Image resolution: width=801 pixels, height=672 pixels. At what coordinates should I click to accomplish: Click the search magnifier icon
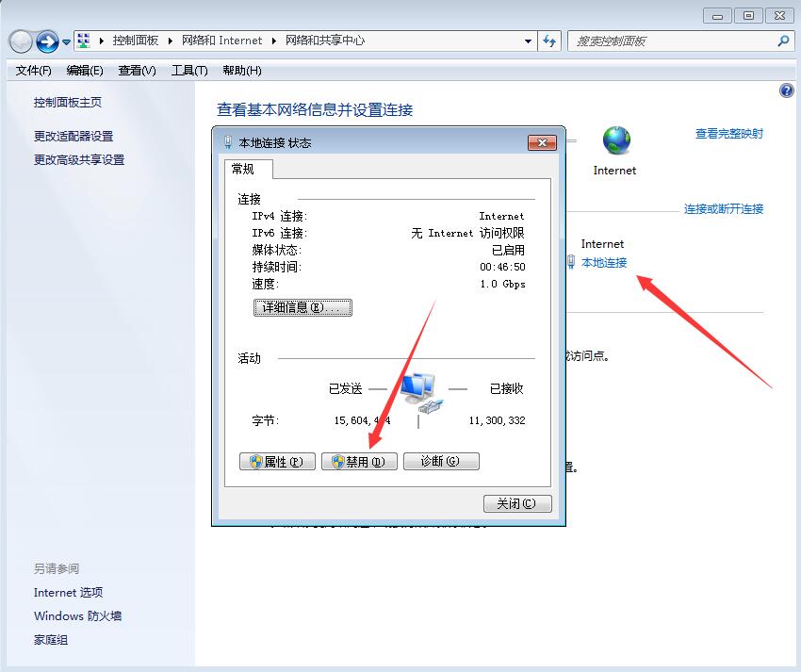pyautogui.click(x=782, y=40)
